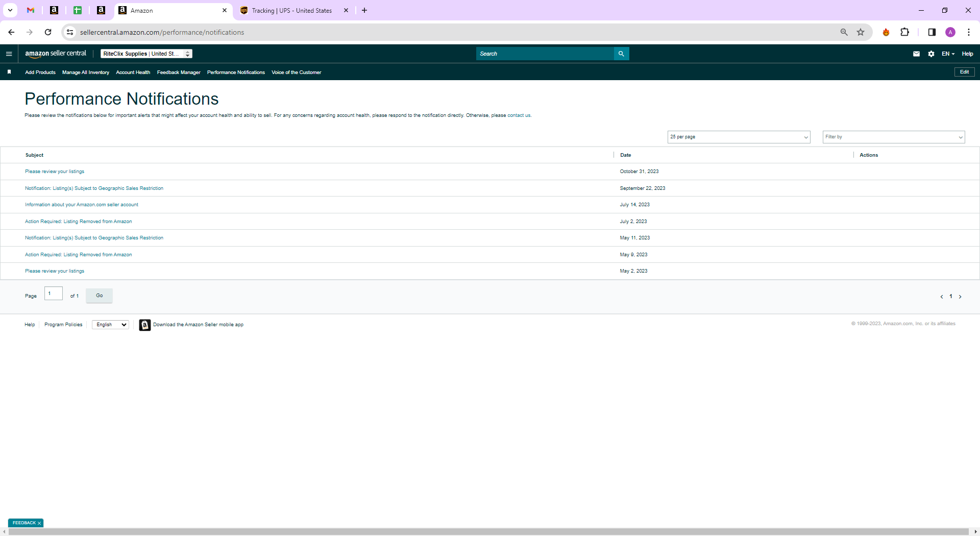Click the horizontal scrollbar at the bottom
This screenshot has height=536, width=980.
pyautogui.click(x=488, y=532)
